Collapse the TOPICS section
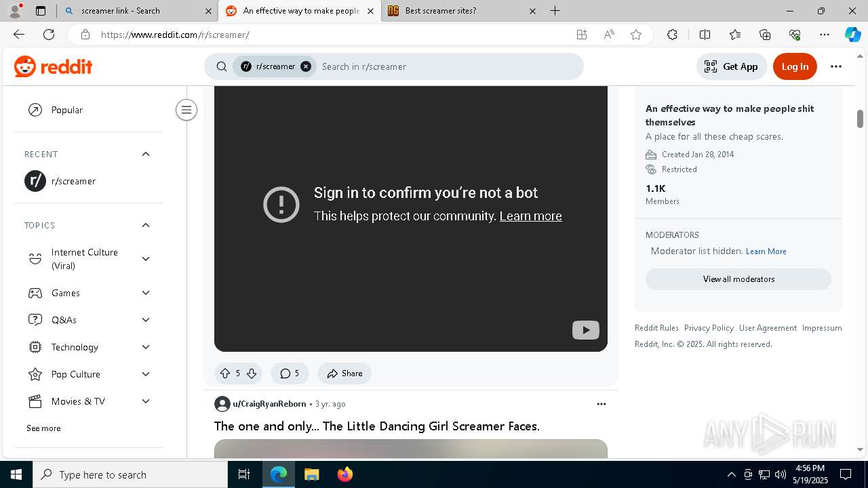Viewport: 868px width, 488px height. [145, 225]
